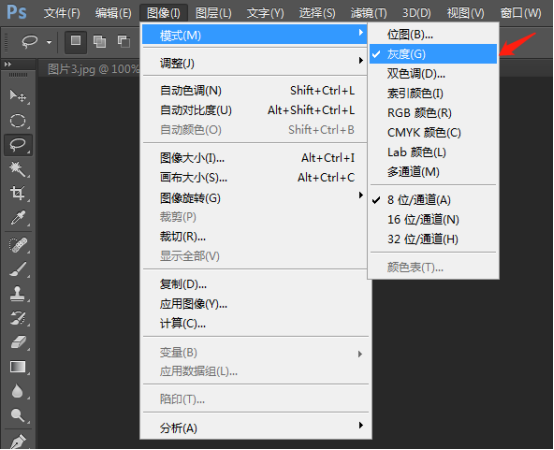The width and height of the screenshot is (554, 450).
Task: Select the Spot Healing Brush tool
Action: (18, 245)
